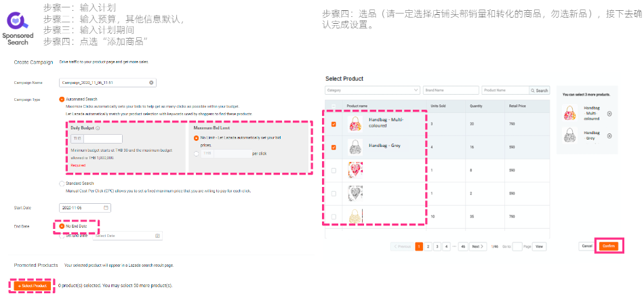This screenshot has width=644, height=298.
Task: Uncheck the Handbag - Grey checkbox
Action: [x=333, y=147]
